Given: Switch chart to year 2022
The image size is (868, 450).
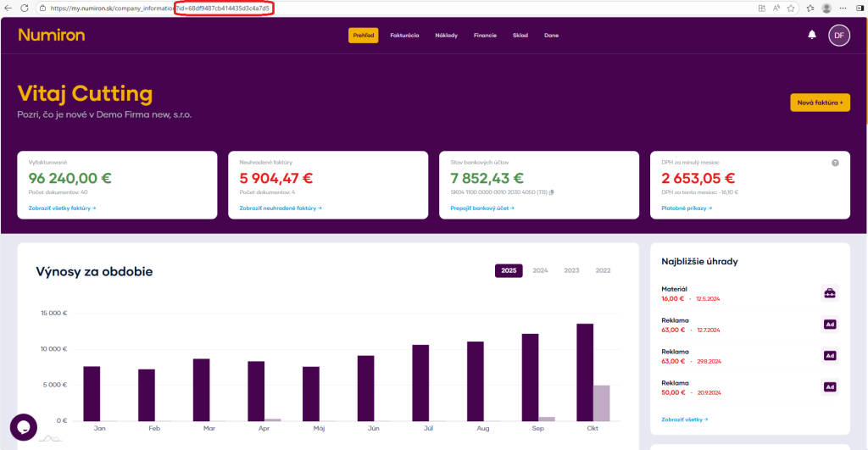Looking at the screenshot, I should click(x=603, y=270).
